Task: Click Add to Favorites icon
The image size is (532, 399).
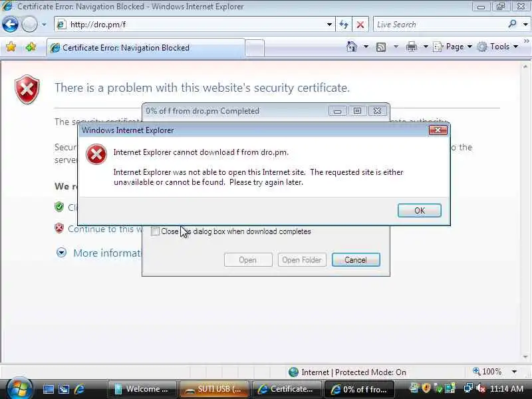Action: click(x=31, y=47)
